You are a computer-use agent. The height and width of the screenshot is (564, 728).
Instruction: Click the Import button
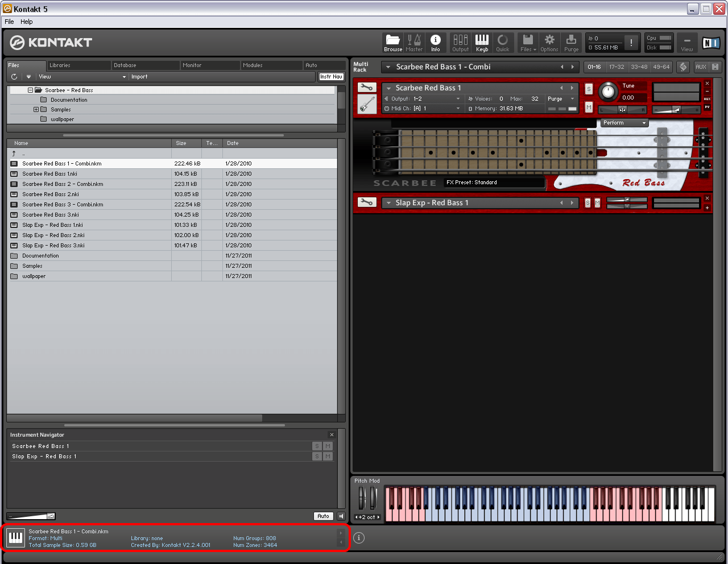(139, 77)
